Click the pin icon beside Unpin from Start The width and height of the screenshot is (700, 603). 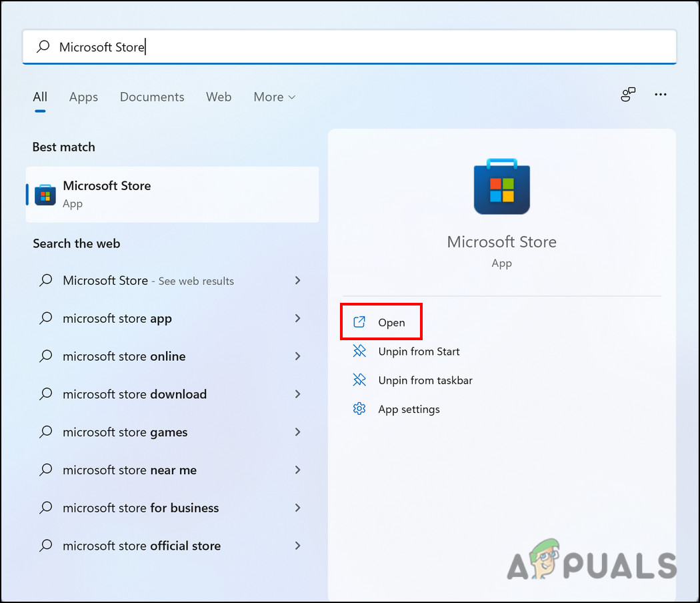(x=359, y=351)
